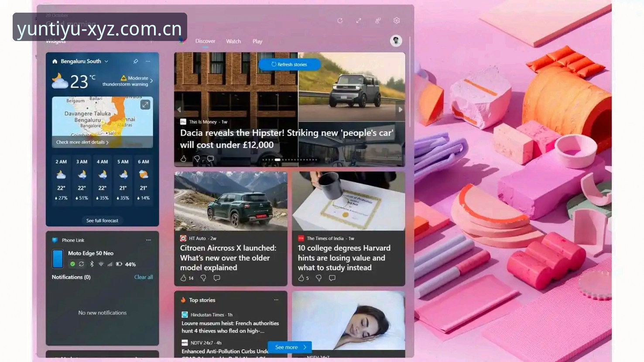Click the Refresh stories button
This screenshot has height=362, width=644.
click(x=289, y=64)
